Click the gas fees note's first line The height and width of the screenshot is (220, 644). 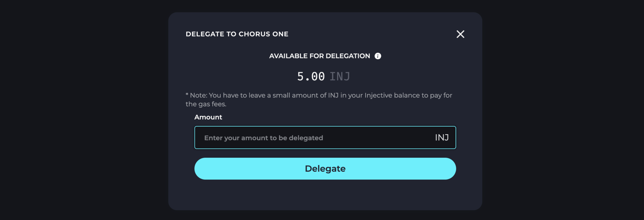(x=319, y=95)
